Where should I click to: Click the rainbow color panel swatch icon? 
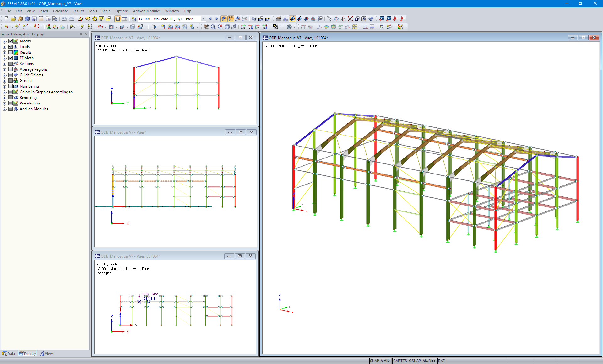[x=401, y=27]
